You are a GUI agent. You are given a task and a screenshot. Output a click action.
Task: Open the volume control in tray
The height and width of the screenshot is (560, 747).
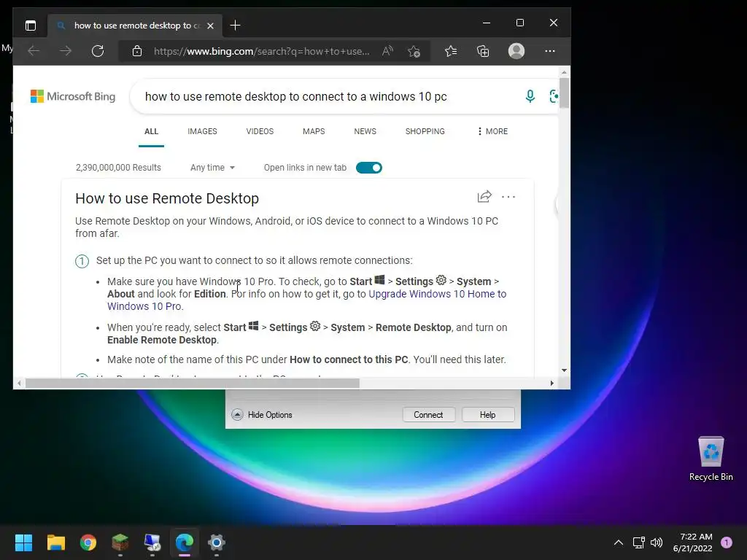click(x=657, y=542)
